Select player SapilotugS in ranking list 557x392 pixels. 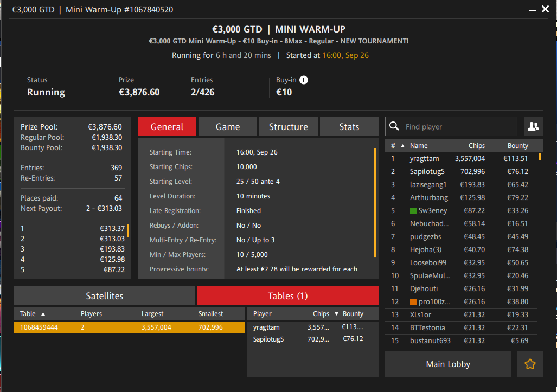point(461,171)
